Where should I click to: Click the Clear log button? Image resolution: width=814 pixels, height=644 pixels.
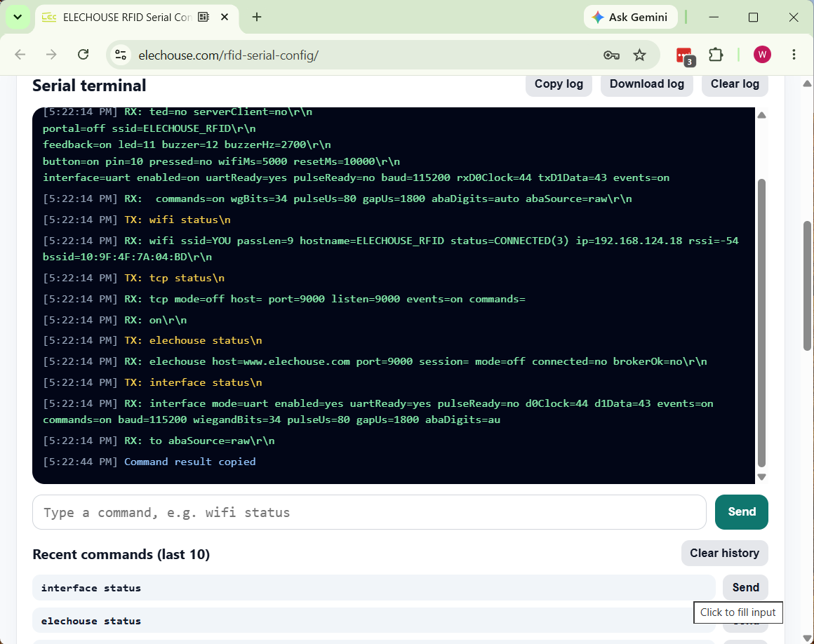[x=735, y=85]
